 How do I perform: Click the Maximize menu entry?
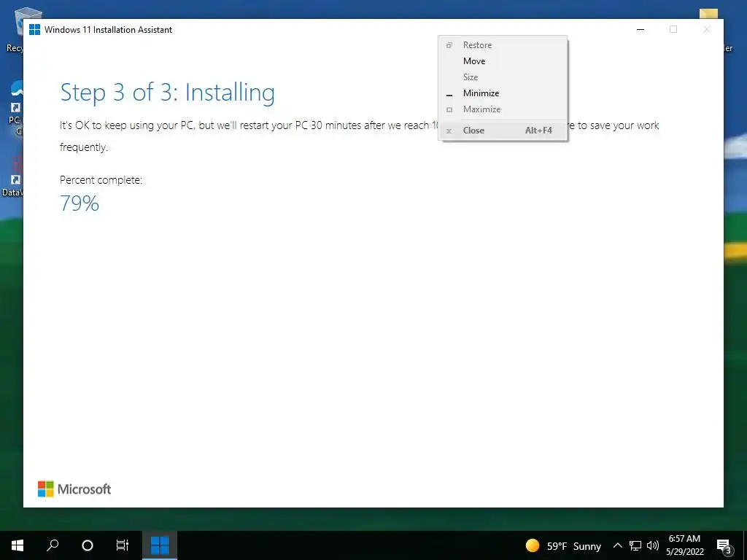[x=503, y=109]
